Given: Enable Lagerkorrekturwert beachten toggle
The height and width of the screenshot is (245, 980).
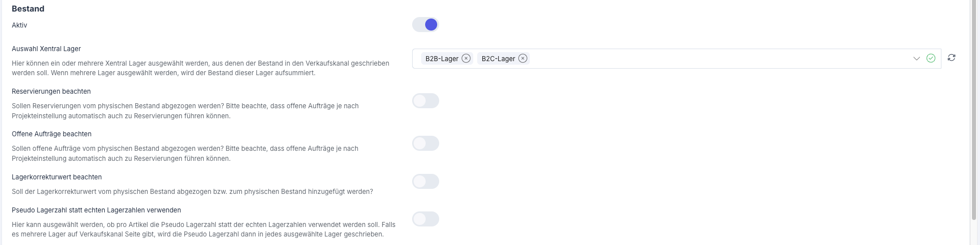Looking at the screenshot, I should pos(426,181).
